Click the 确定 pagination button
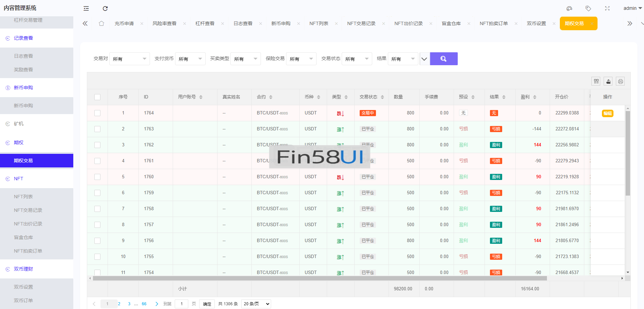Viewport: 644px width, 309px height. (207, 304)
